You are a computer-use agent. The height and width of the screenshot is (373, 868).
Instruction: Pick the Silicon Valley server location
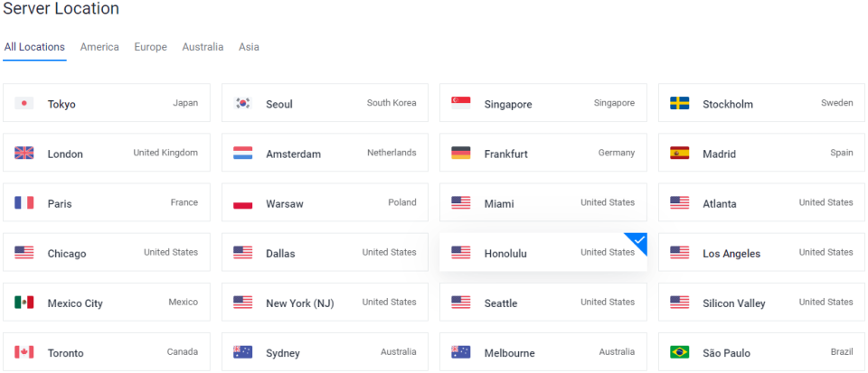tap(761, 302)
